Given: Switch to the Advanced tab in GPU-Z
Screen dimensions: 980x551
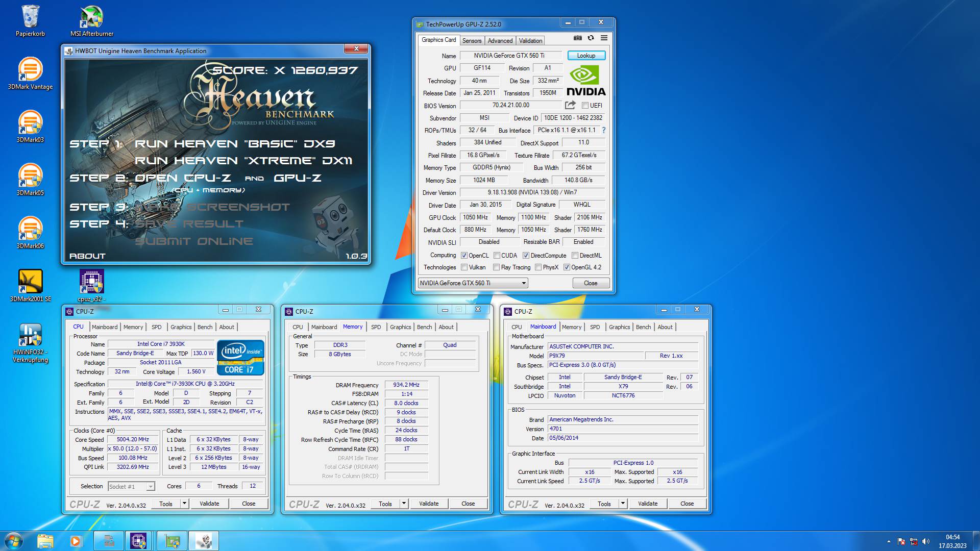Looking at the screenshot, I should tap(500, 41).
